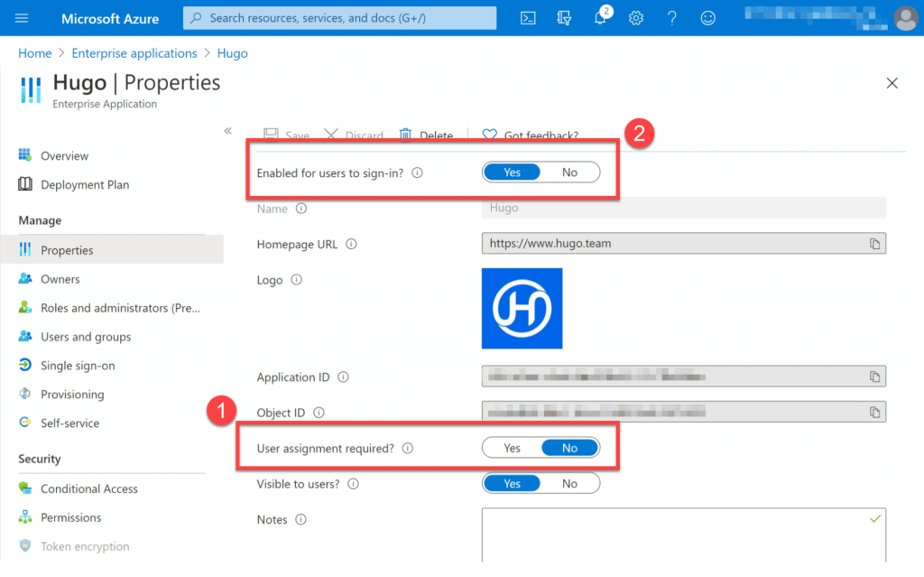Open the Cloud Shell icon
The width and height of the screenshot is (924, 577).
[x=528, y=17]
